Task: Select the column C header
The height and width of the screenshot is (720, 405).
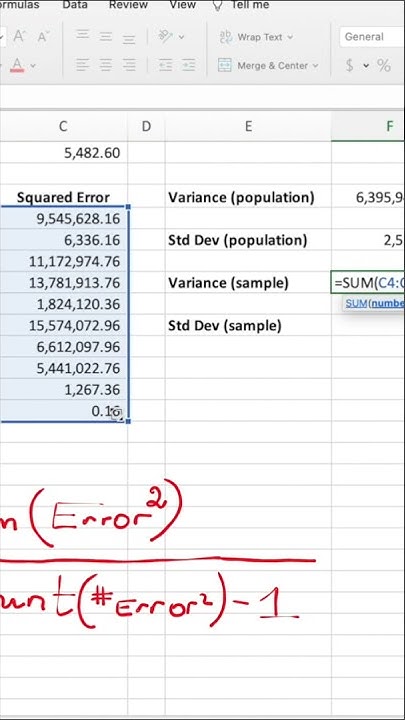Action: [x=63, y=126]
